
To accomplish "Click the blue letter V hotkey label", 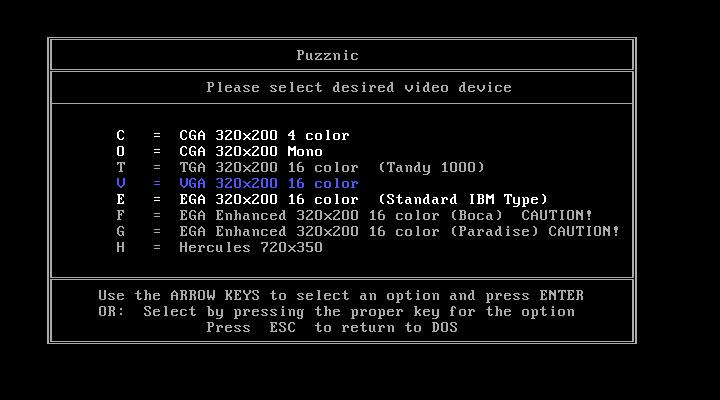I will click(x=120, y=183).
